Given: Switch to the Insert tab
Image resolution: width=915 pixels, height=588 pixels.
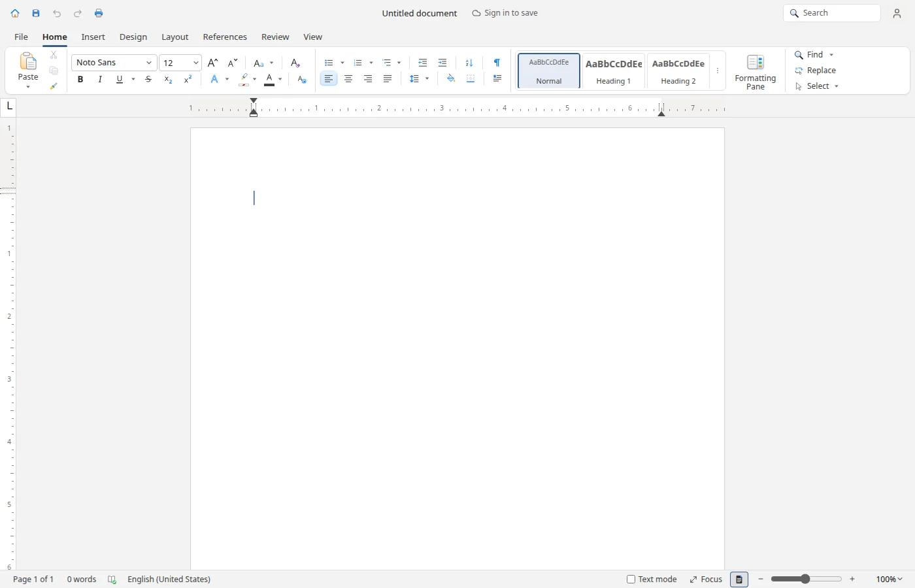Looking at the screenshot, I should tap(93, 37).
